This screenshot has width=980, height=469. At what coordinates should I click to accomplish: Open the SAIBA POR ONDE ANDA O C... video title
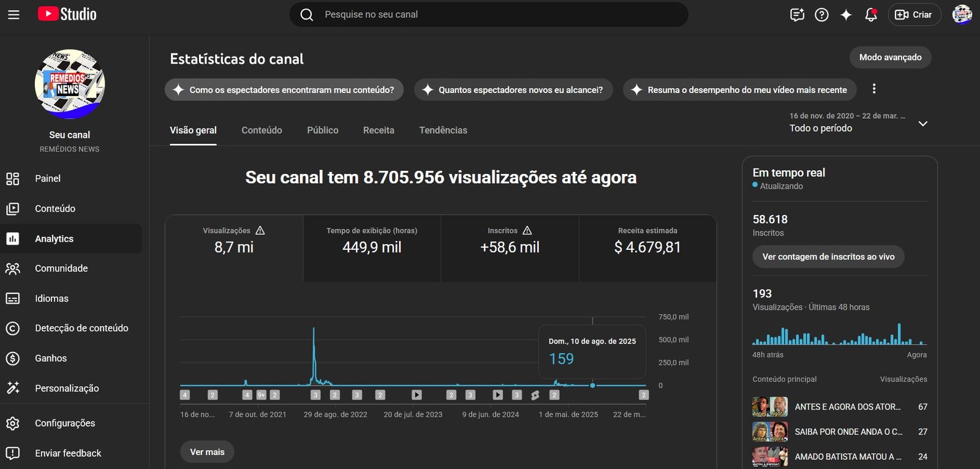coord(848,432)
